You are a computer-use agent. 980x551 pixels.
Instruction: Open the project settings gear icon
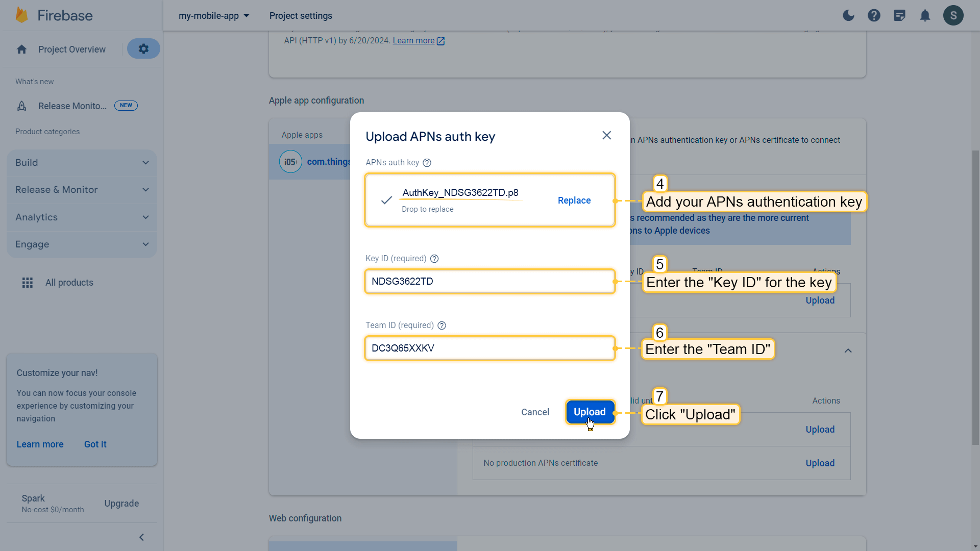143,49
